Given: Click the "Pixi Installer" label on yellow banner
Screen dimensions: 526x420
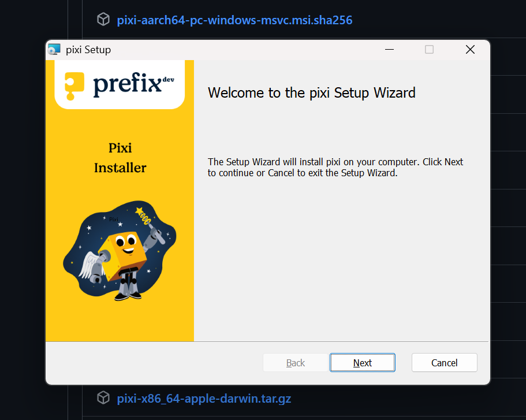Looking at the screenshot, I should (x=120, y=158).
